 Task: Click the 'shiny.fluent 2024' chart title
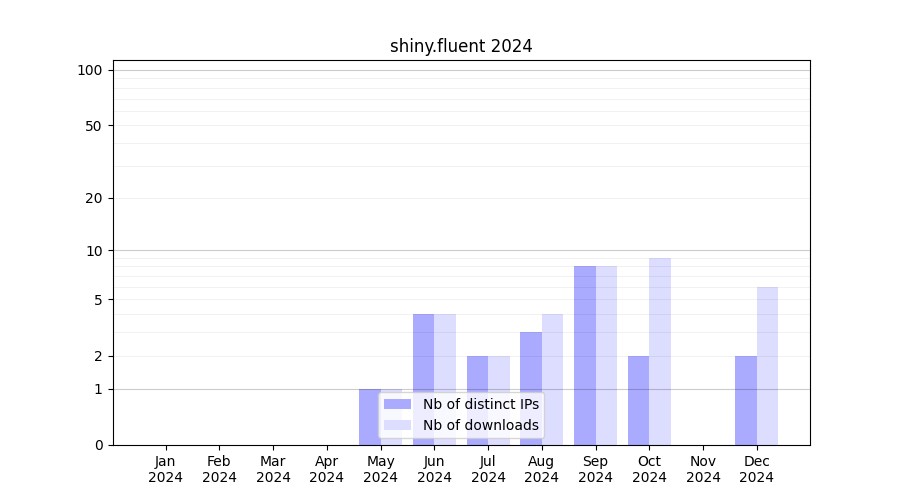461,46
